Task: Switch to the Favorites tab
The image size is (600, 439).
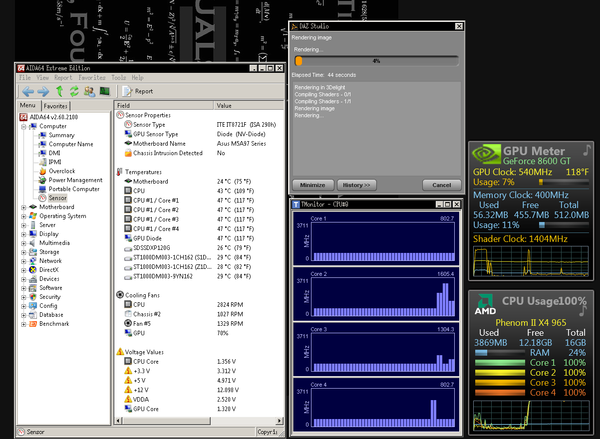Action: [56, 105]
